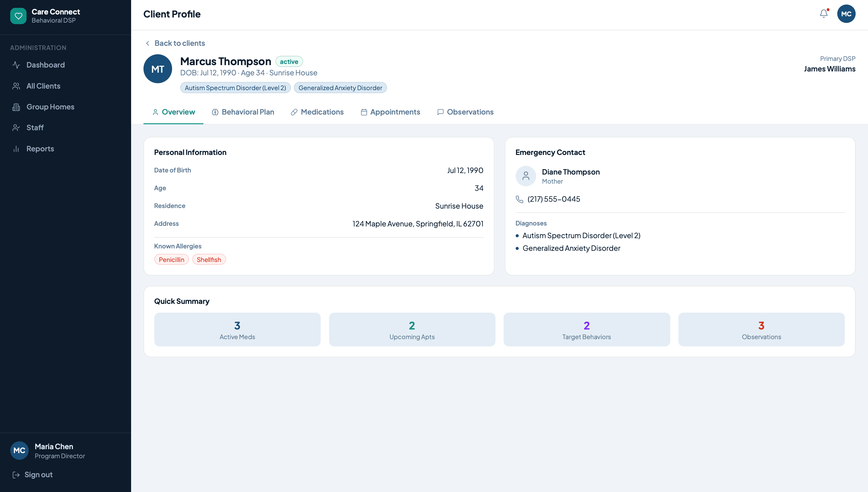This screenshot has width=868, height=492.
Task: Open the notifications bell
Action: tap(824, 14)
